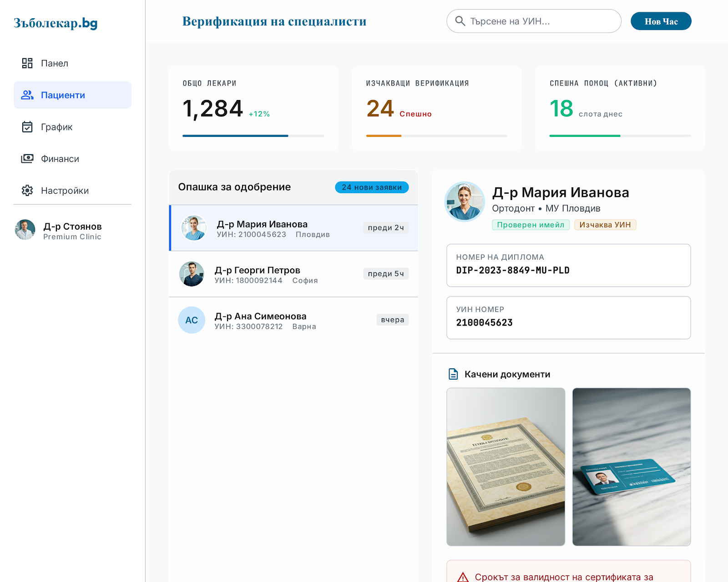Image resolution: width=728 pixels, height=582 pixels.
Task: Click the Нов Час button
Action: pyautogui.click(x=661, y=21)
